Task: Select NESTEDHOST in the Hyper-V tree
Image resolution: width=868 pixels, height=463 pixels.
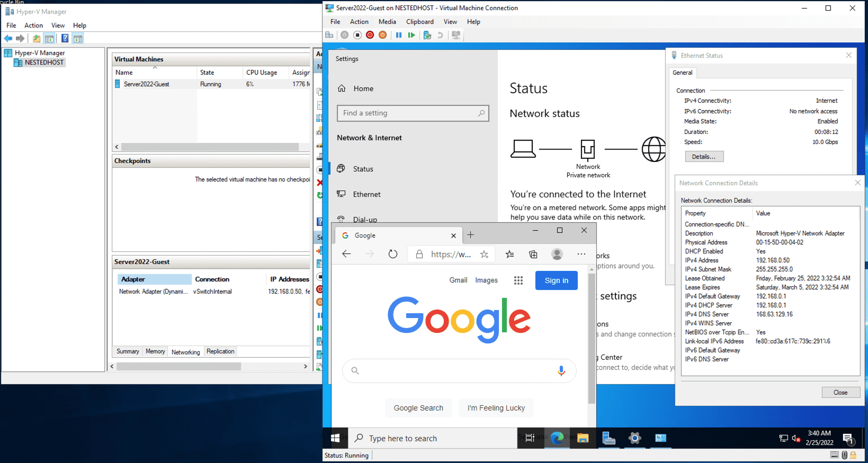Action: click(x=44, y=62)
